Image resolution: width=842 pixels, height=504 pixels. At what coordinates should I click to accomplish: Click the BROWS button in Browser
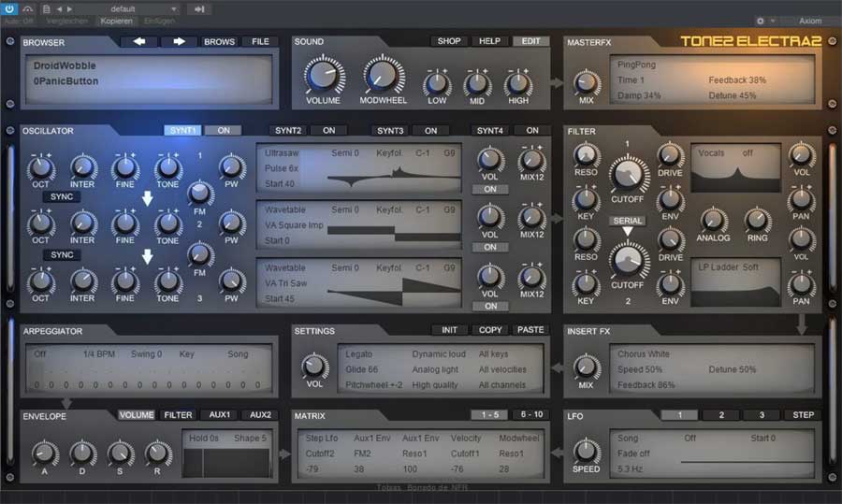point(219,41)
